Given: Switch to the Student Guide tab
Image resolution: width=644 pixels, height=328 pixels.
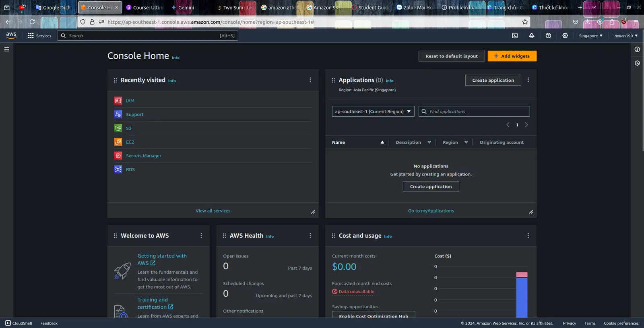Looking at the screenshot, I should (x=369, y=8).
